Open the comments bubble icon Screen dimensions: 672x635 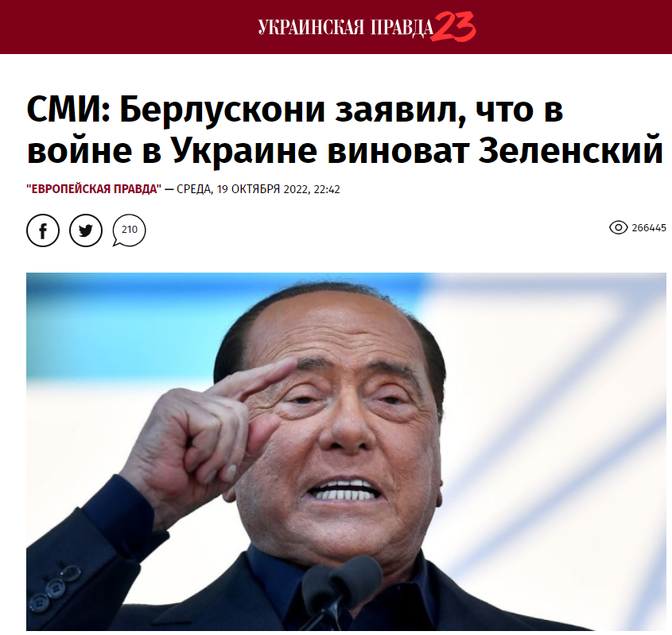[129, 230]
